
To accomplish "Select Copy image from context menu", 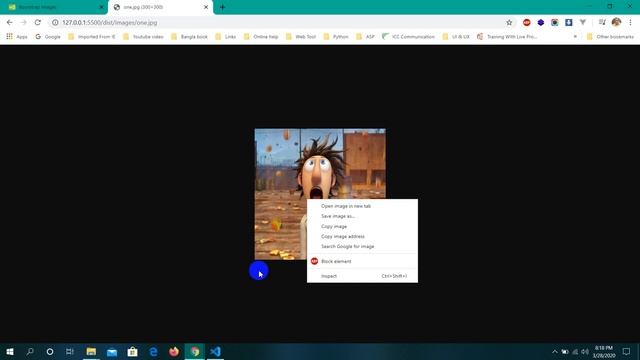I will point(362,226).
